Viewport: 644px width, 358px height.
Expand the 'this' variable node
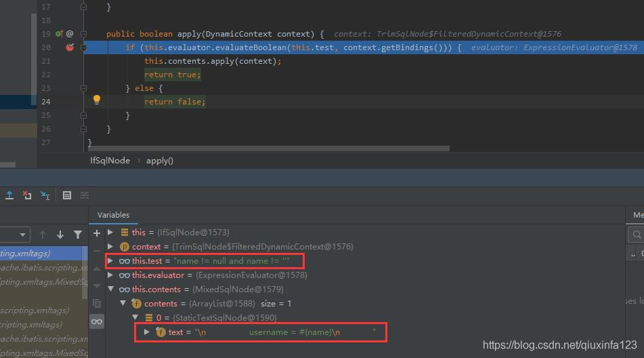110,233
